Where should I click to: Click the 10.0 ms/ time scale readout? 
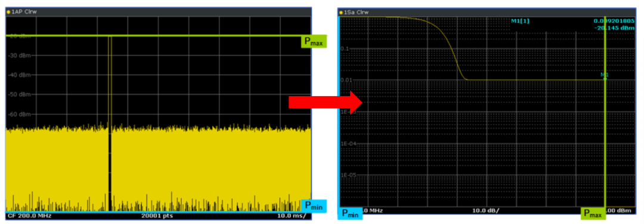(291, 216)
